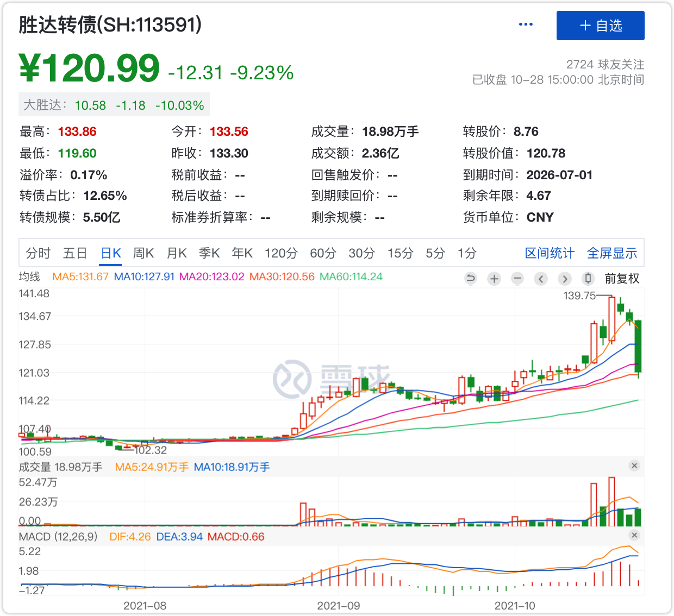Open the 区间统计 range statistics link
The image size is (674, 616).
(550, 253)
